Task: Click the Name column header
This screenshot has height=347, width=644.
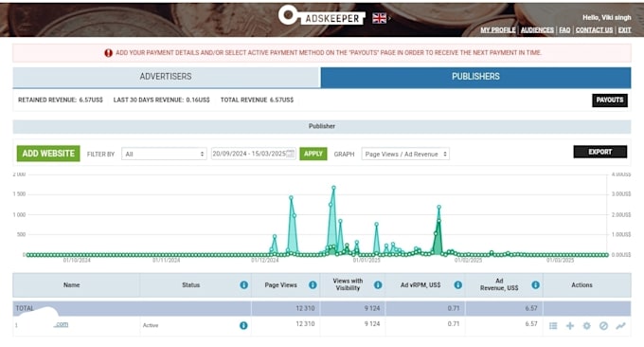Action: coord(71,284)
